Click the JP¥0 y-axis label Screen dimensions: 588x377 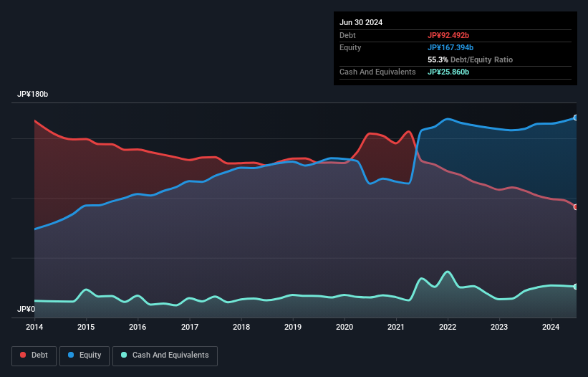pyautogui.click(x=26, y=309)
